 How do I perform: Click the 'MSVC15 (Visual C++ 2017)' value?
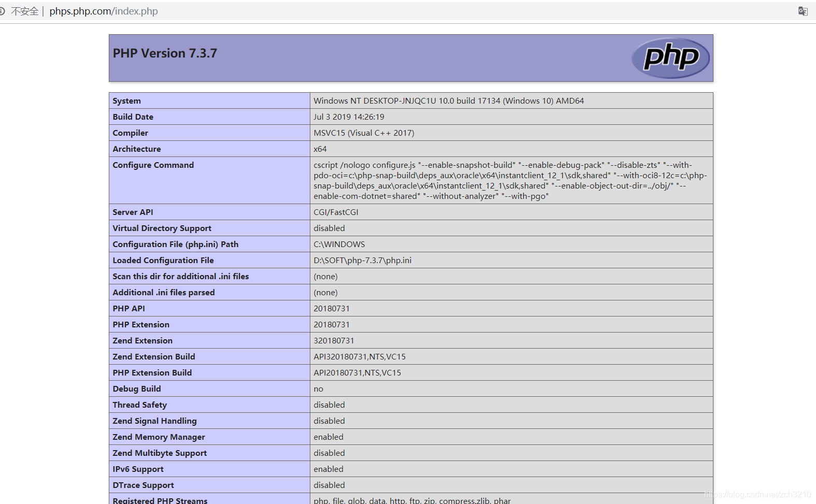click(364, 133)
